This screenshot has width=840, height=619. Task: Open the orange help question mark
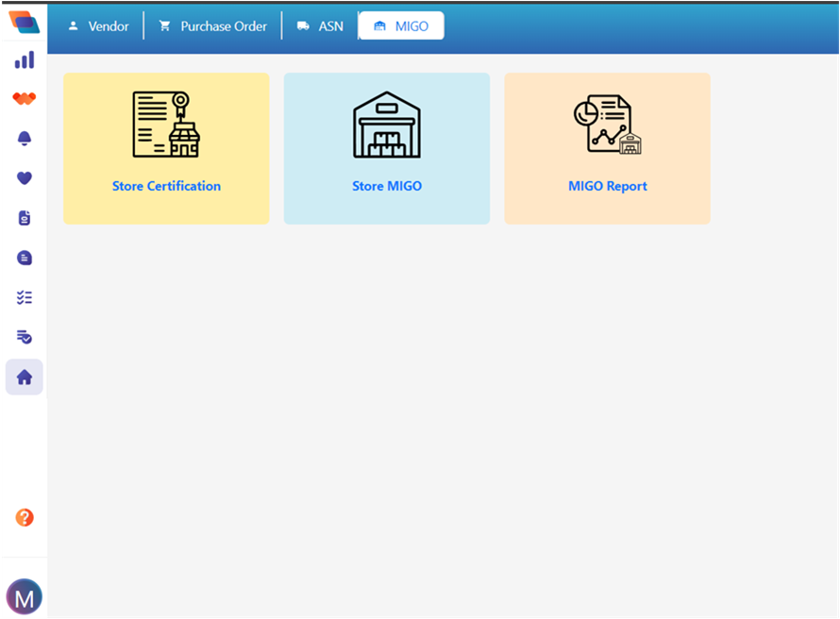click(x=25, y=518)
